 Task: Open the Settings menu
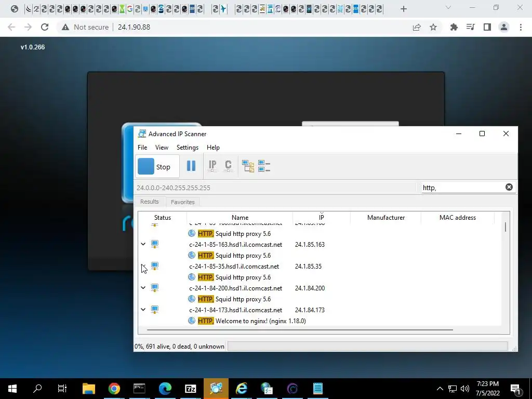(188, 147)
